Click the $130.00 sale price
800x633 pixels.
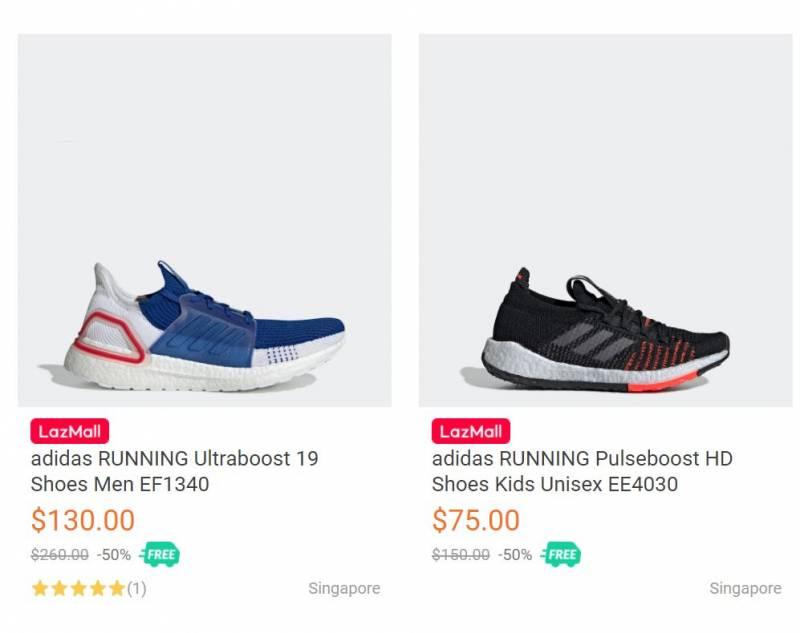[82, 520]
